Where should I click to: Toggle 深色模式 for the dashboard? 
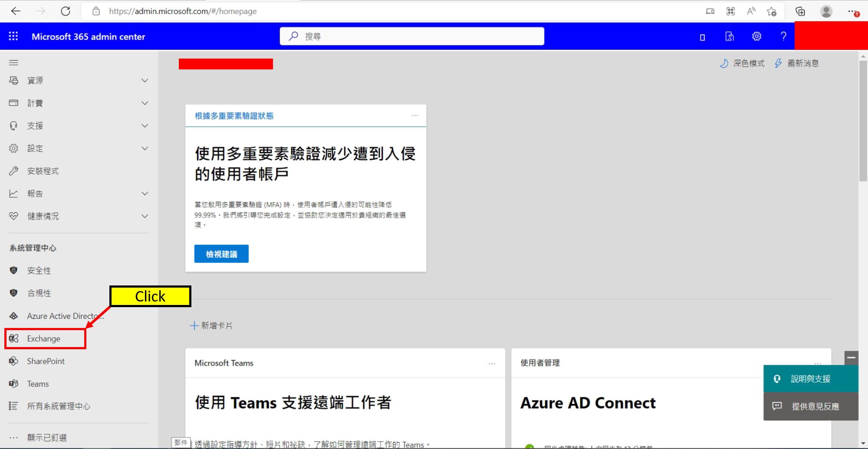[x=742, y=63]
